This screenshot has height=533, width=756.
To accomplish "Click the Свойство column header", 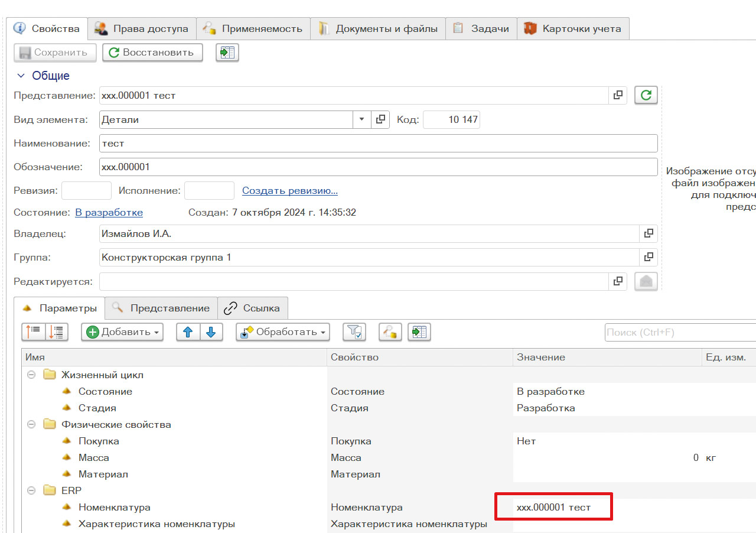I will [x=420, y=357].
